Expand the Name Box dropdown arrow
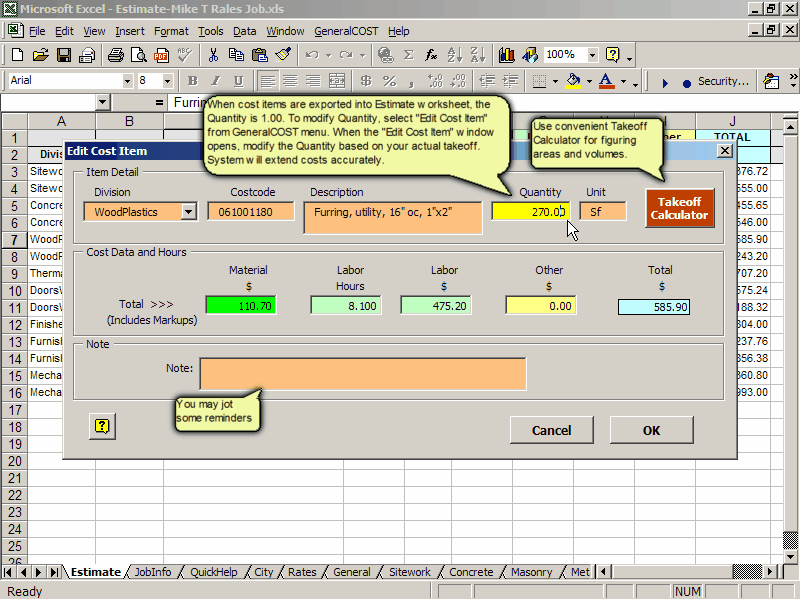The width and height of the screenshot is (800, 600). pyautogui.click(x=103, y=103)
